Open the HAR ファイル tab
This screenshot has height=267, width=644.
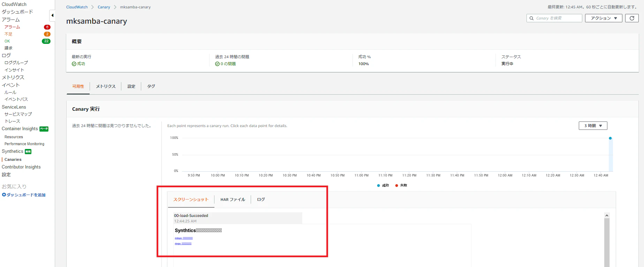[x=233, y=199]
